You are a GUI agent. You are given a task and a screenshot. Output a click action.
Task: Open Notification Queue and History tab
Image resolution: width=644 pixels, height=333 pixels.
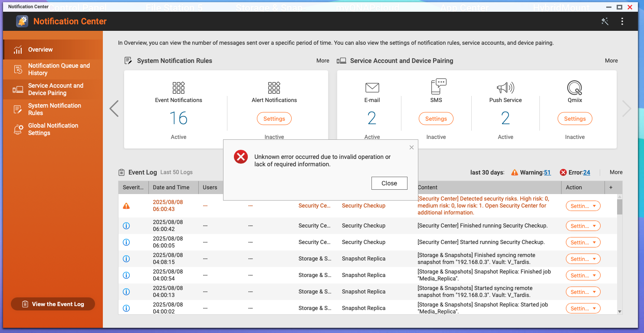59,69
